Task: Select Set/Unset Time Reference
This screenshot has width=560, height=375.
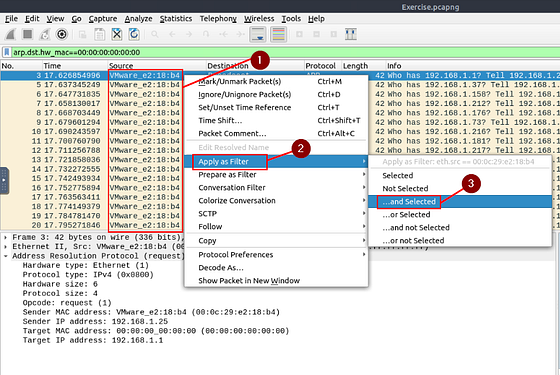Action: [x=276, y=108]
